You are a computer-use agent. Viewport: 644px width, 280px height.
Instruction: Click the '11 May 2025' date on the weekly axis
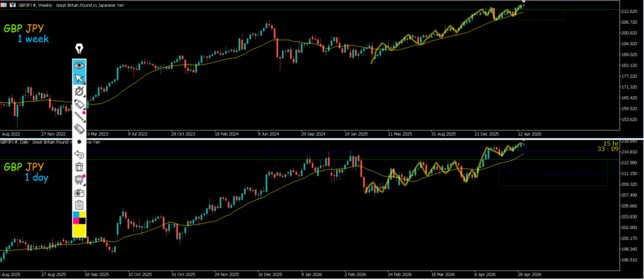pos(399,134)
